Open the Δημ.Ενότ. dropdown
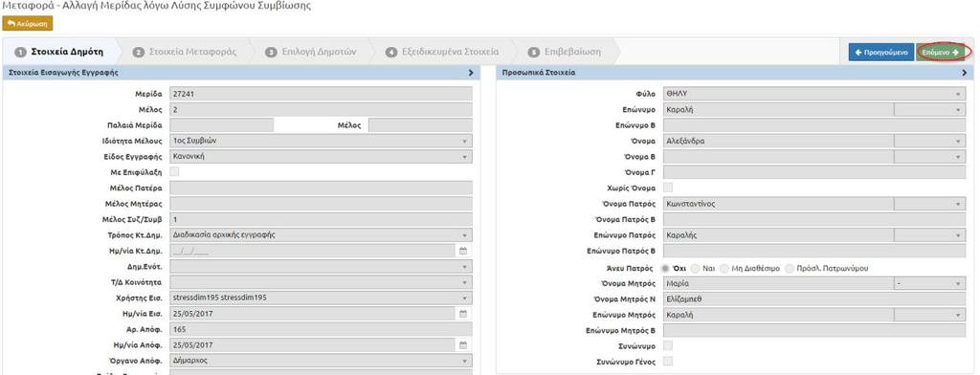 (322, 267)
